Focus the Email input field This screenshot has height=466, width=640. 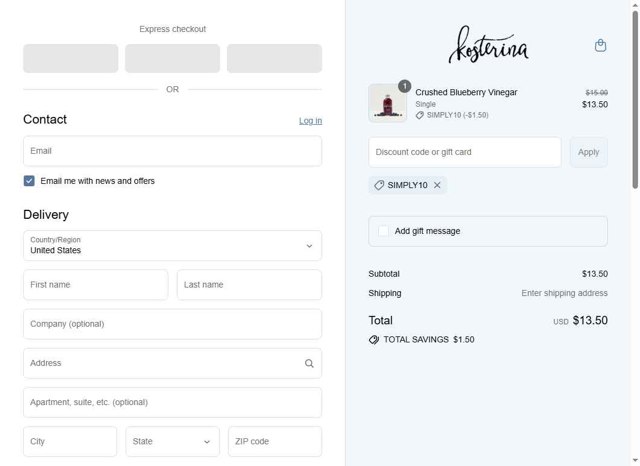[172, 151]
